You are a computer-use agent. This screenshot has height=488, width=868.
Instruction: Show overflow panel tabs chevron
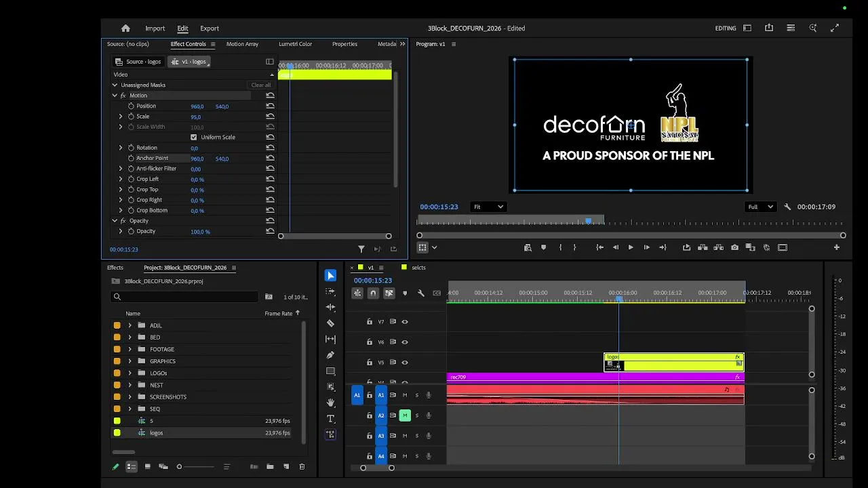coord(402,44)
